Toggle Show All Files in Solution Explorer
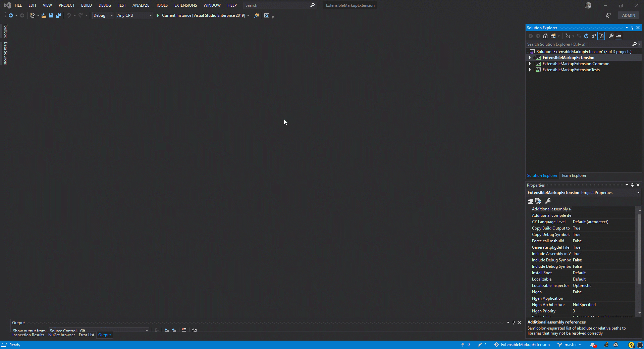 click(601, 36)
